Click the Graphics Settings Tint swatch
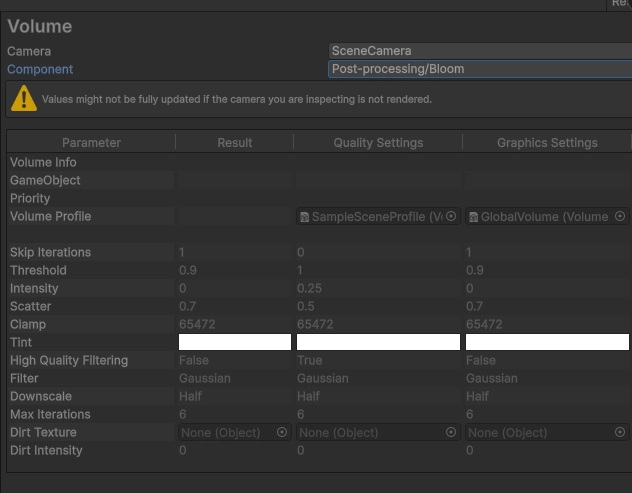Image resolution: width=632 pixels, height=493 pixels. (547, 342)
